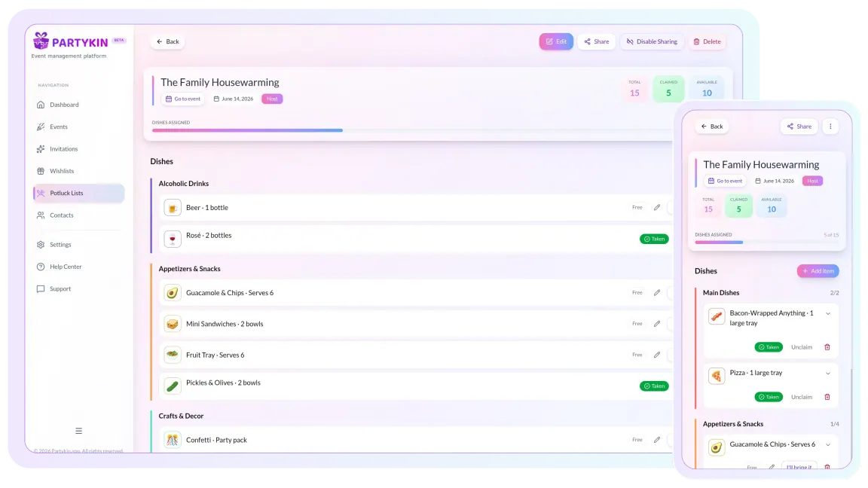Click the avocado thumbnail for Guacamole on desktop

pos(173,293)
